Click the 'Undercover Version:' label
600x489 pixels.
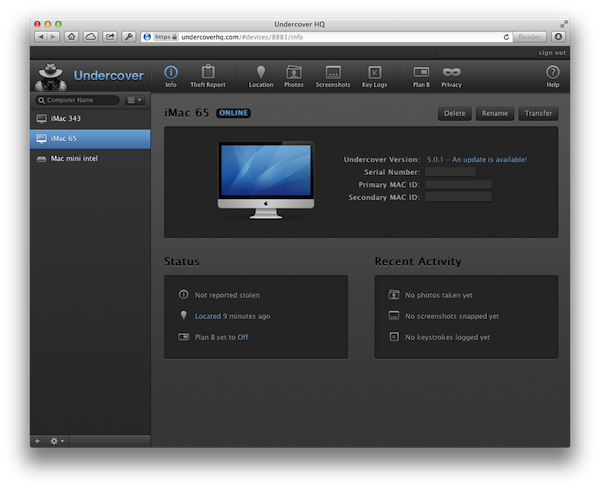[382, 160]
